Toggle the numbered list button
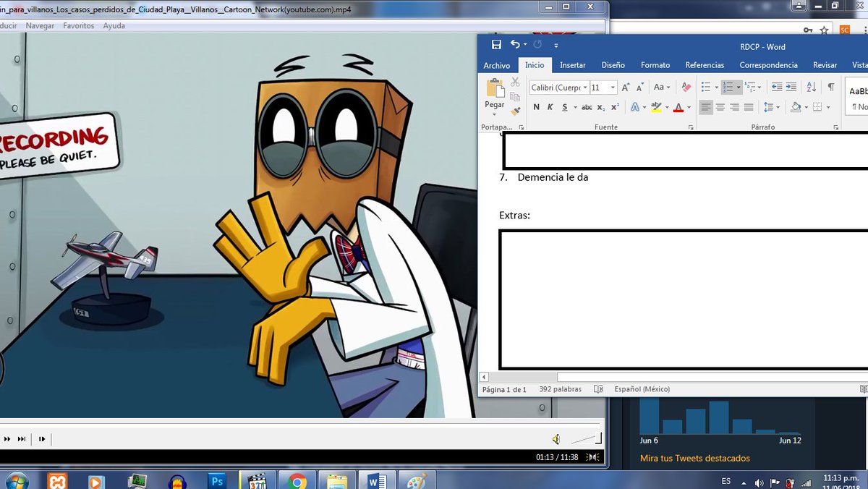The height and width of the screenshot is (489, 868). [728, 88]
